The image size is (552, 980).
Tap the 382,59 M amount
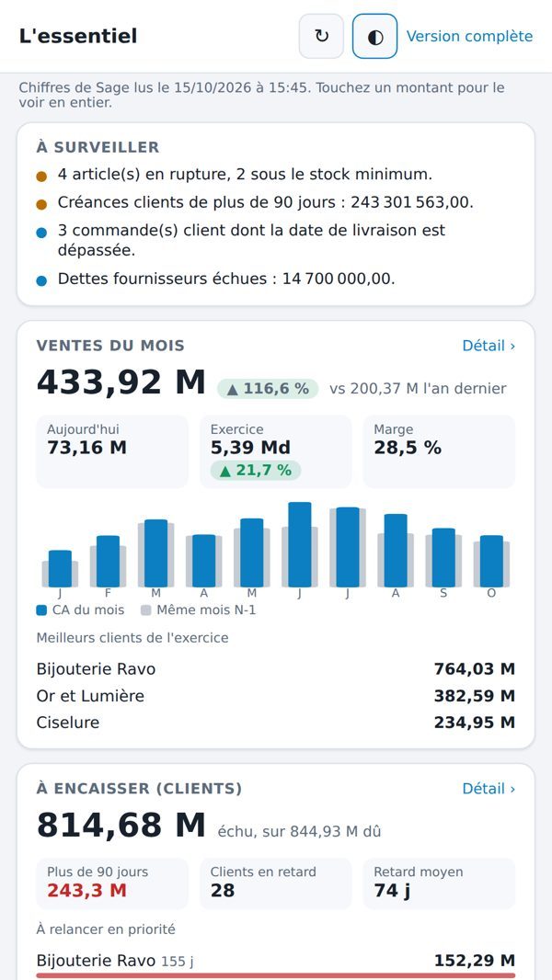point(475,696)
